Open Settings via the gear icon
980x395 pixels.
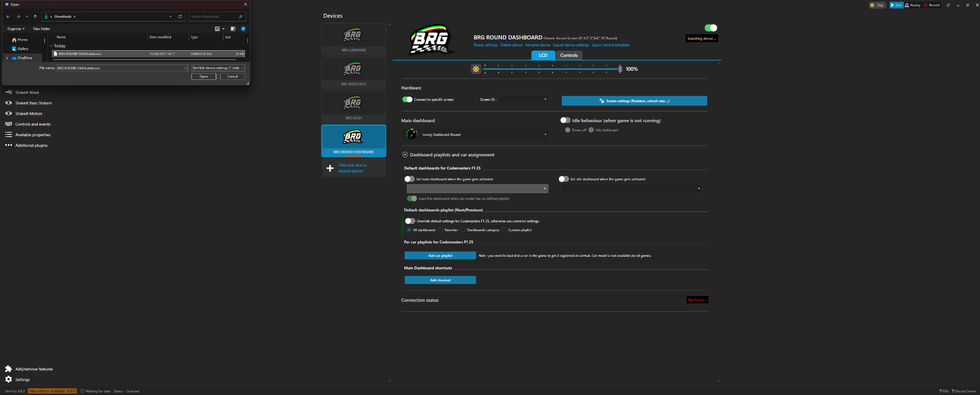point(8,379)
